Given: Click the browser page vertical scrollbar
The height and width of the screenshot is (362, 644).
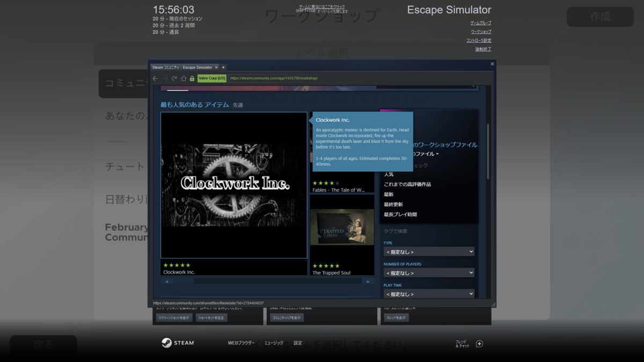Looking at the screenshot, I should 488,152.
